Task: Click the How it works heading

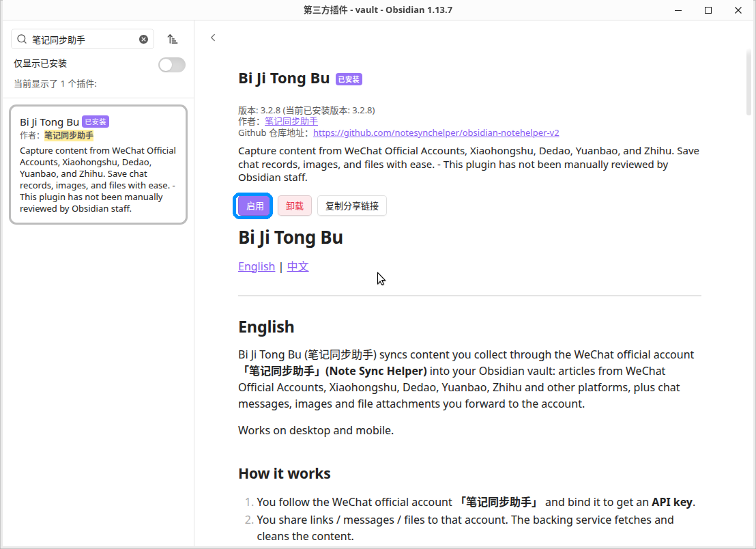Action: point(285,474)
